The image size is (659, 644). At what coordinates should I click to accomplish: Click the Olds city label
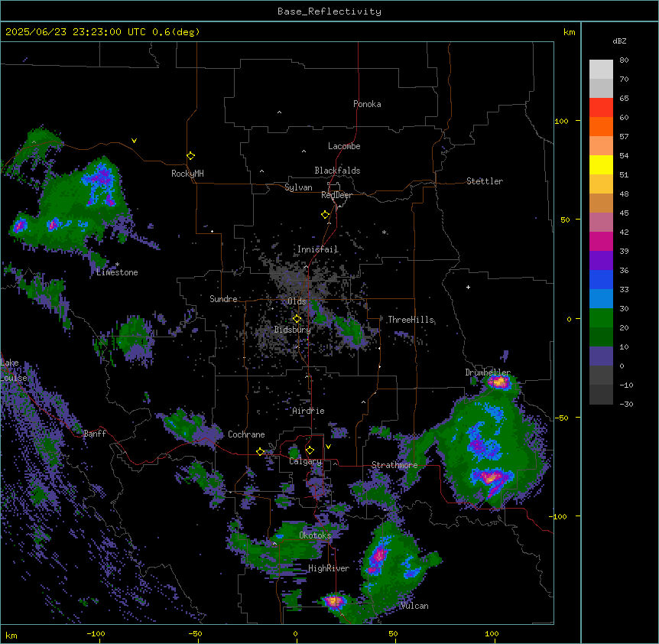click(297, 301)
